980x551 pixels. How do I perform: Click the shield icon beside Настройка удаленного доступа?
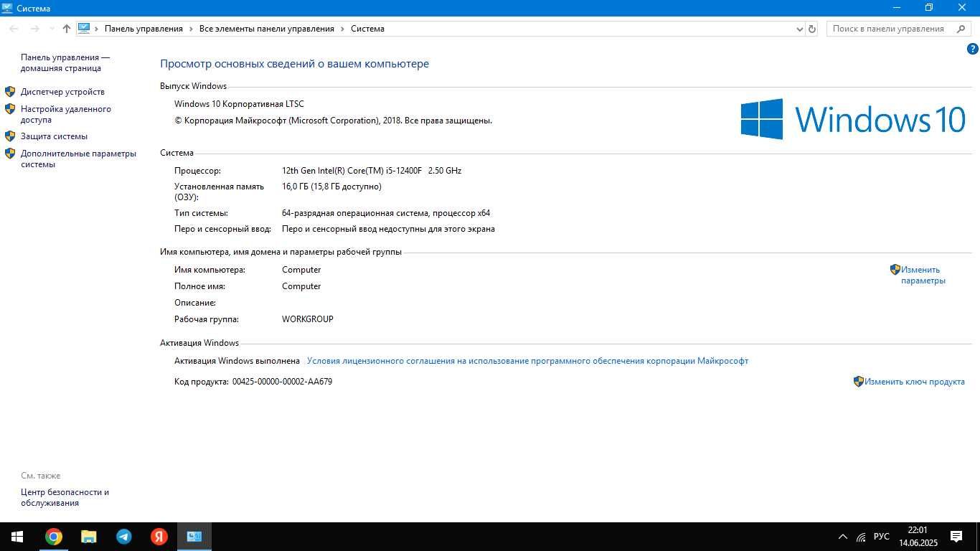pyautogui.click(x=10, y=109)
